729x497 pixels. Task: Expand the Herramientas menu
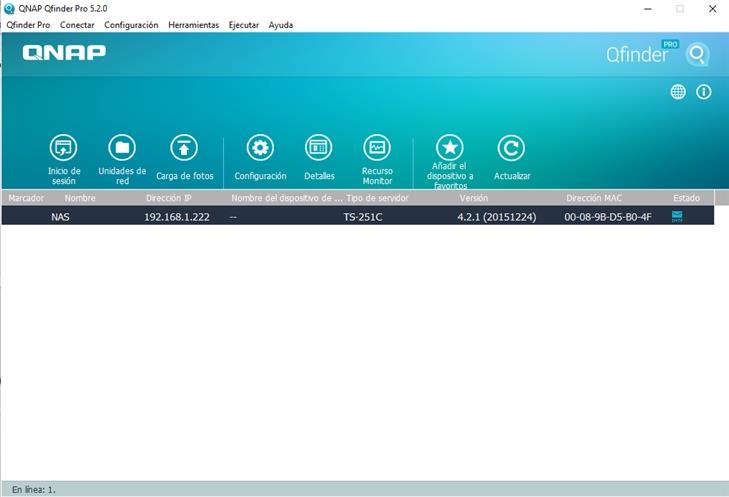[193, 25]
